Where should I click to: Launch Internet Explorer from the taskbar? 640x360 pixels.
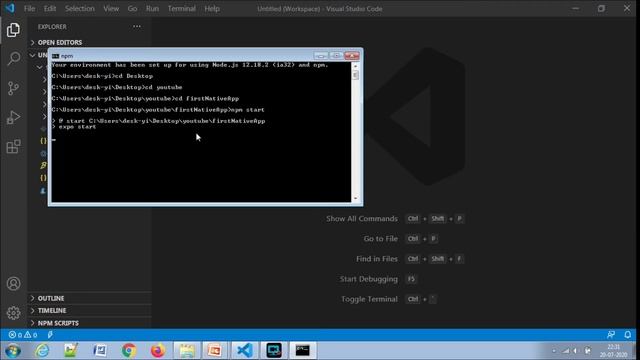click(42, 351)
